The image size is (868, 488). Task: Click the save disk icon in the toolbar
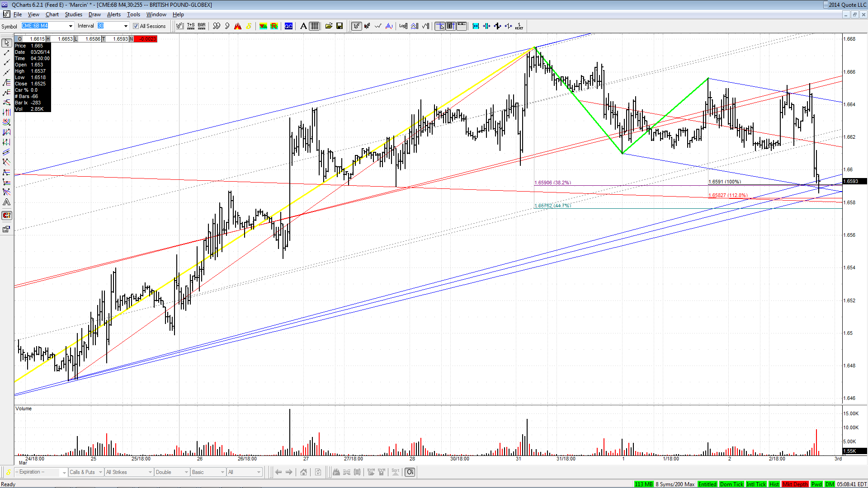click(x=340, y=26)
